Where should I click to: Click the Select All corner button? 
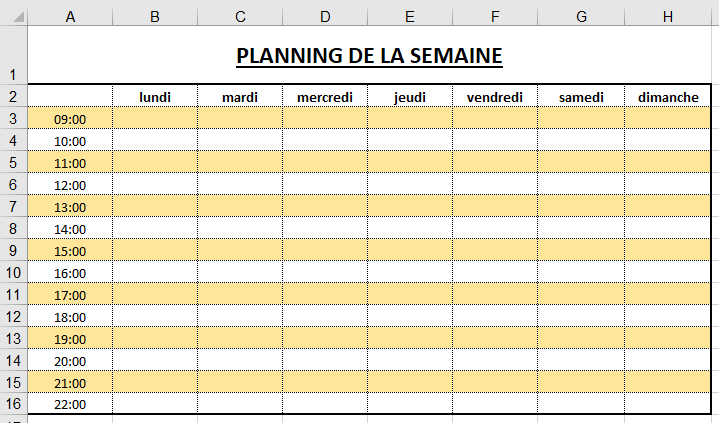pos(13,15)
